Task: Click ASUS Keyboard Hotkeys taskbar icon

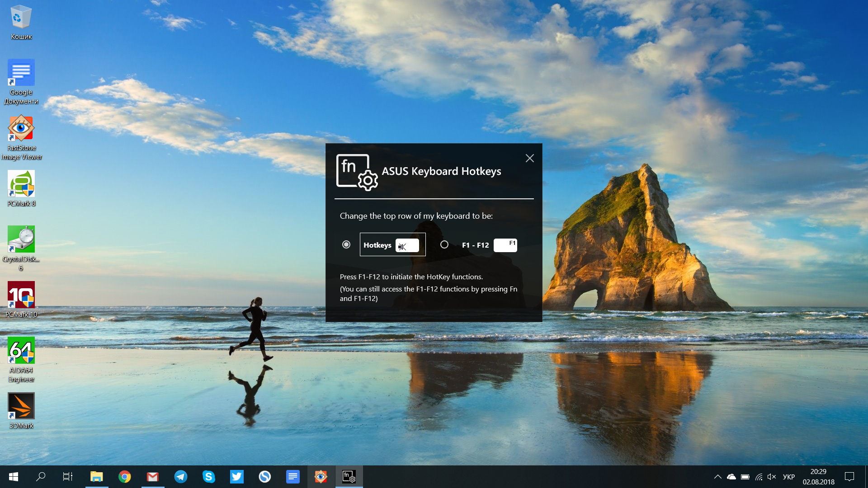Action: [349, 476]
